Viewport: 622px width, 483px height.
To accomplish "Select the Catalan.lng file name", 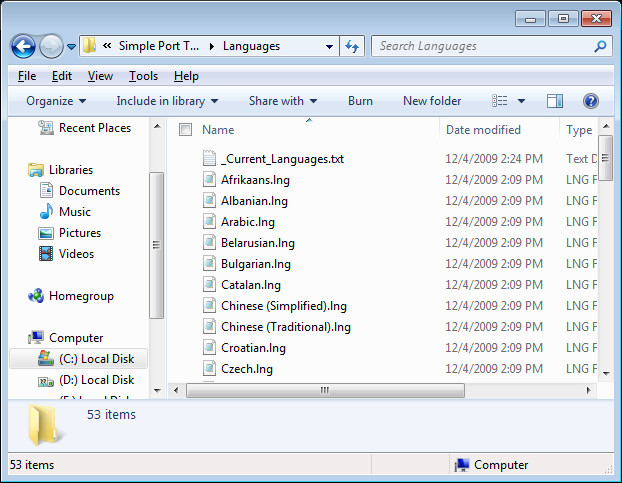I will (x=251, y=285).
